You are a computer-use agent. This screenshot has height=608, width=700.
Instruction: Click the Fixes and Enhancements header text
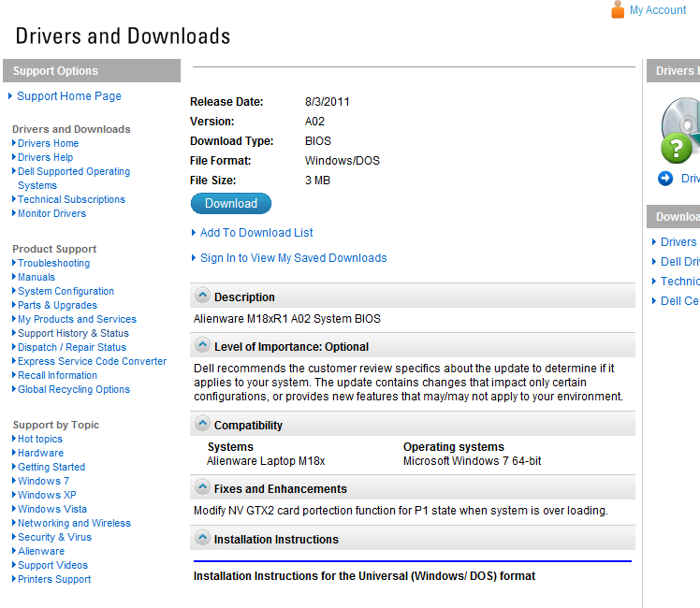281,489
